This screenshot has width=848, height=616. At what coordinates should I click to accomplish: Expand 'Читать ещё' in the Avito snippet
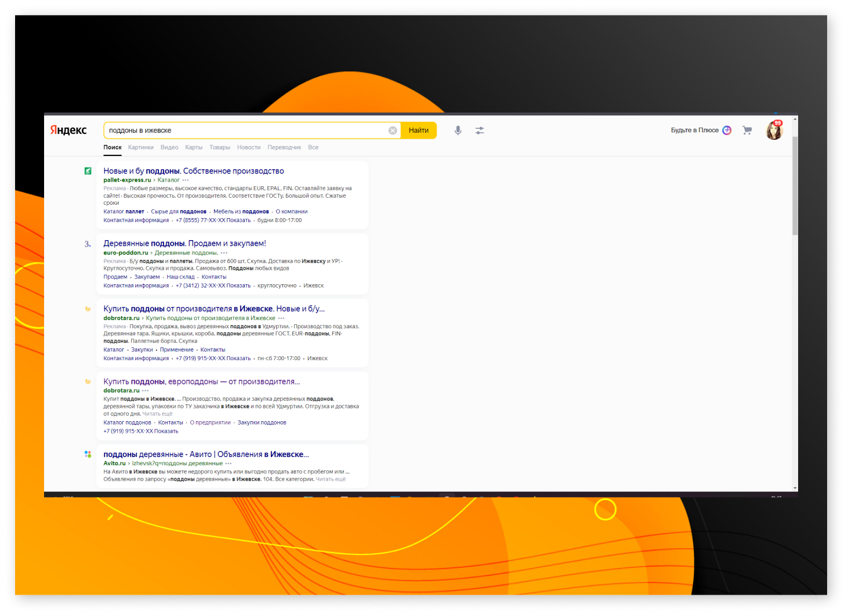331,479
